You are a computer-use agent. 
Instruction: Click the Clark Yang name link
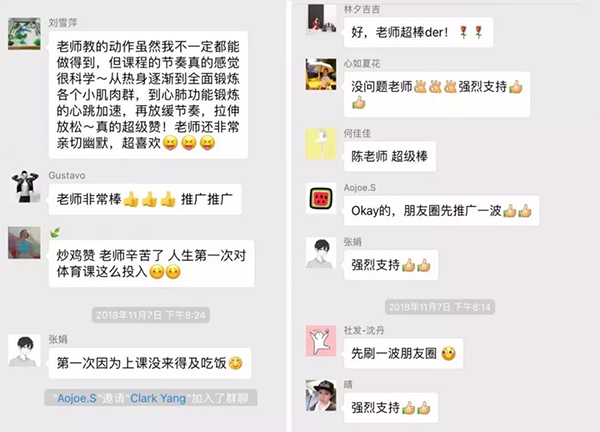click(158, 398)
